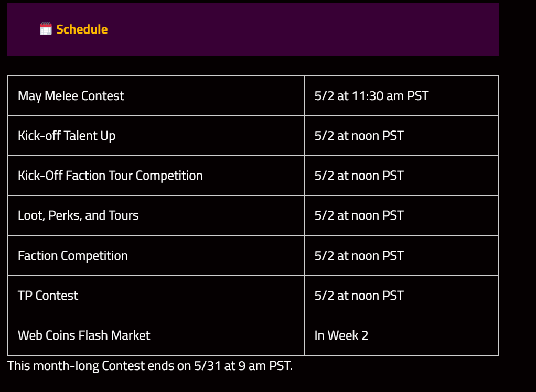Select Kick-Off Faction Tour Competition cell
Image resolution: width=536 pixels, height=392 pixels.
coord(156,176)
